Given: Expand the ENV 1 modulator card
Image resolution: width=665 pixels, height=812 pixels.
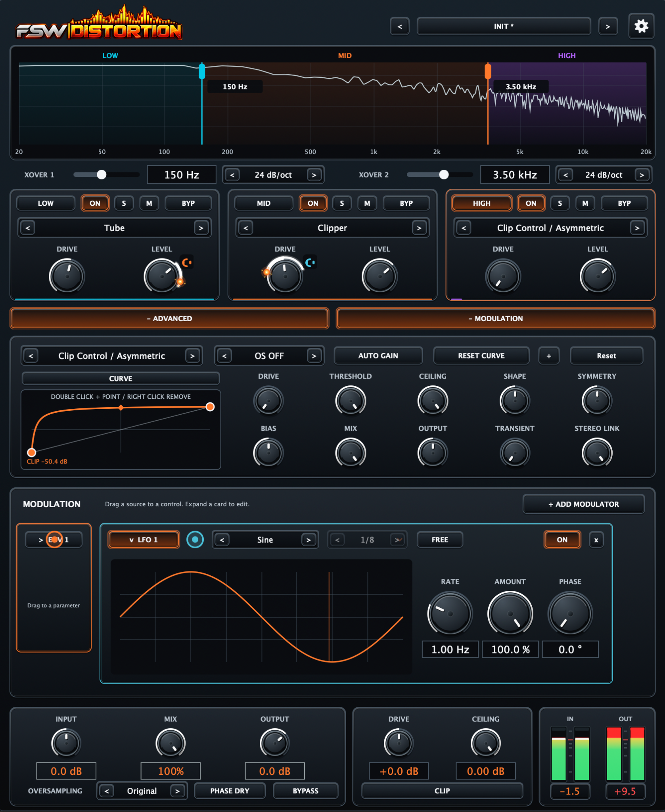Looking at the screenshot, I should (54, 540).
